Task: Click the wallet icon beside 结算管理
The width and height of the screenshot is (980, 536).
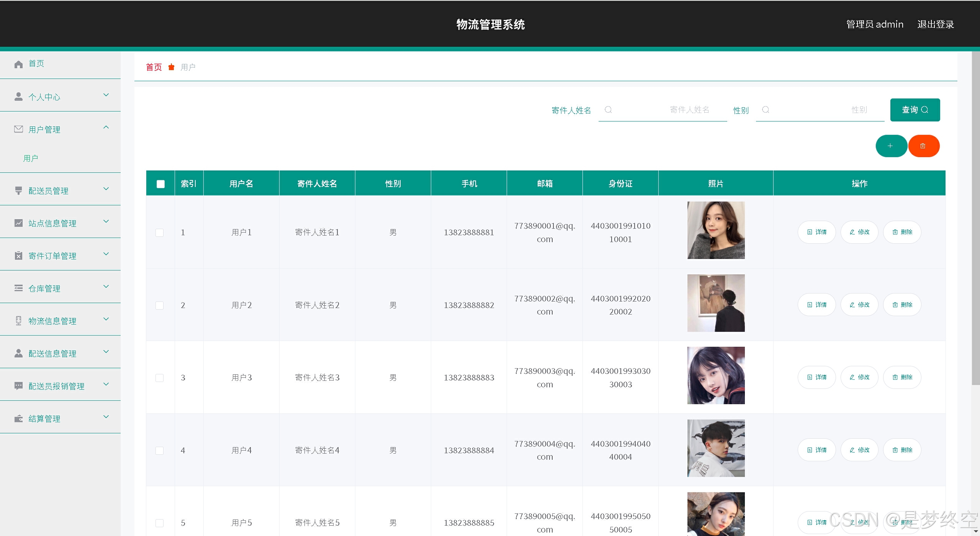Action: [x=18, y=418]
